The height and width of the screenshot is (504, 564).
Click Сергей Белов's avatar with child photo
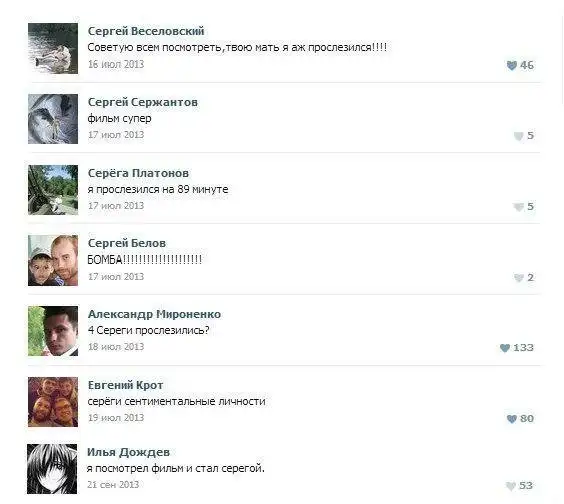[53, 260]
